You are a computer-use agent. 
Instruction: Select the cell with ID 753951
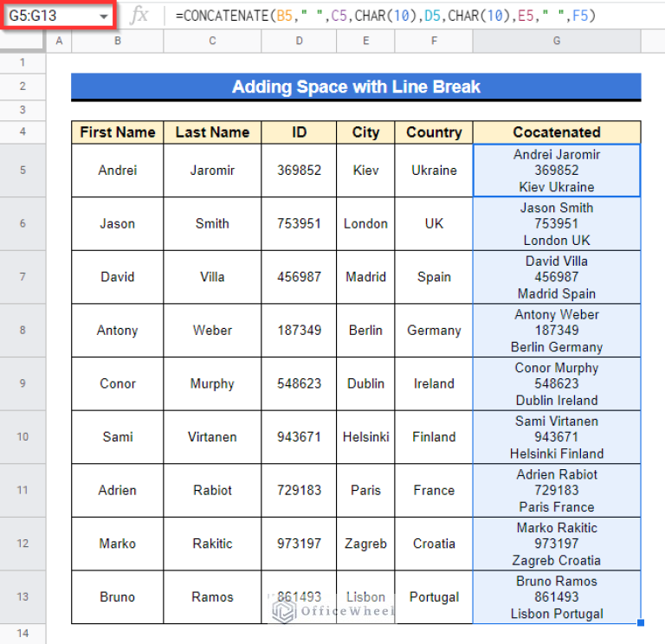coord(299,223)
